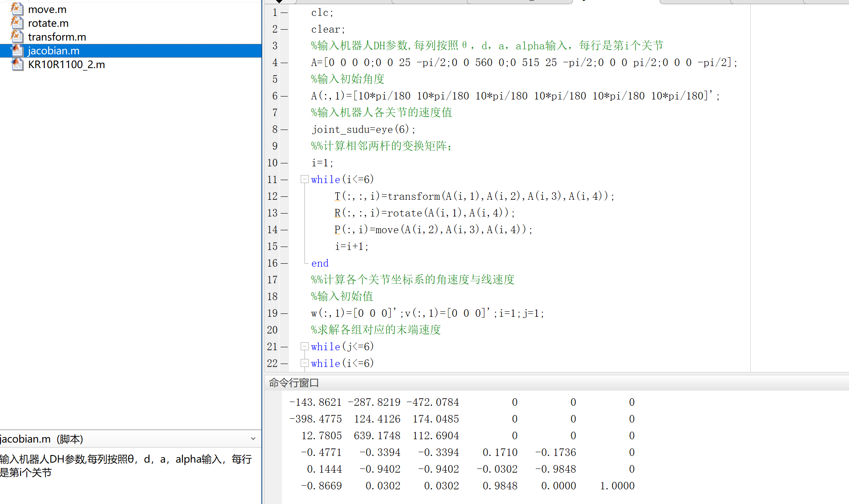849x504 pixels.
Task: Collapse the jacobian.m details panel chevron
Action: [253, 439]
